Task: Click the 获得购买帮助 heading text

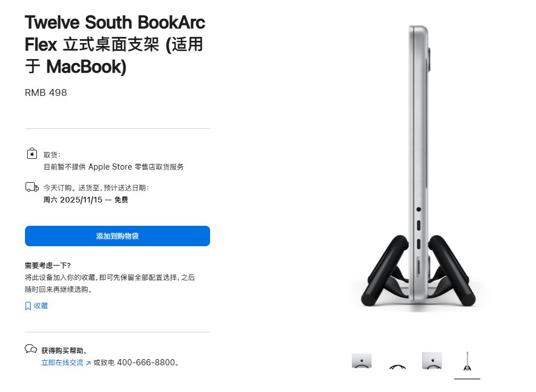Action: tap(64, 351)
